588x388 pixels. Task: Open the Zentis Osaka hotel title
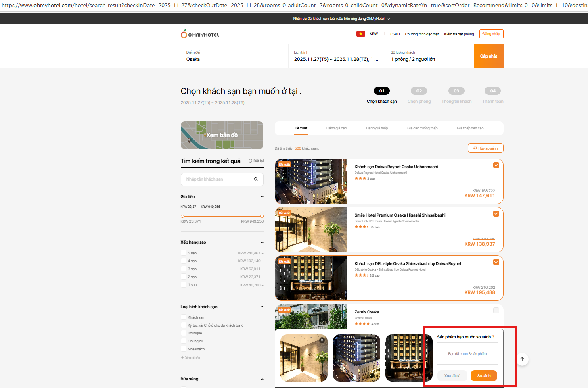click(366, 312)
